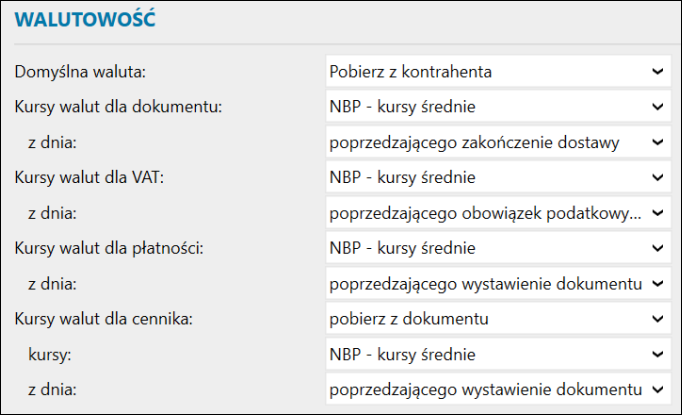Image resolution: width=682 pixels, height=415 pixels.
Task: Click "z dnia:" label below "Kursy walut dla VAT"
Action: (52, 213)
